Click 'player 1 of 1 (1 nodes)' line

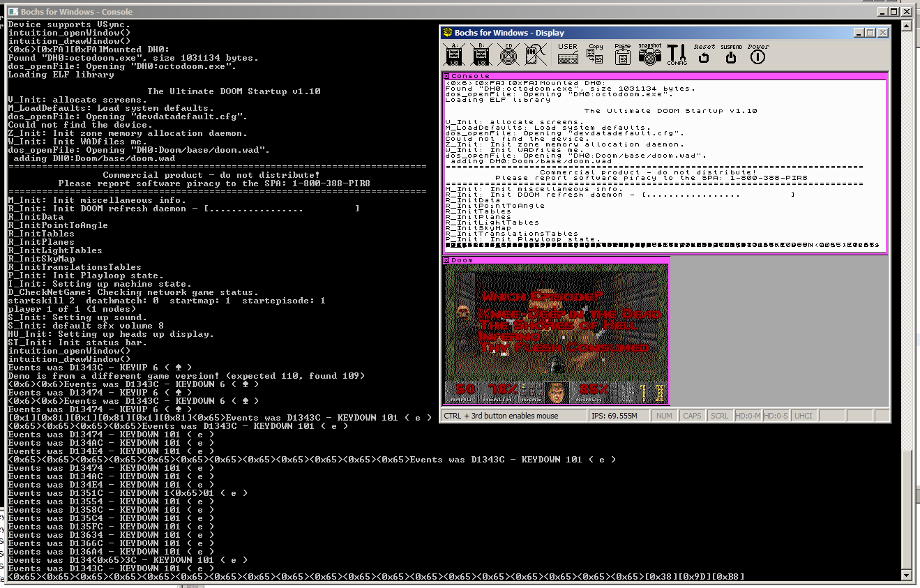72,309
